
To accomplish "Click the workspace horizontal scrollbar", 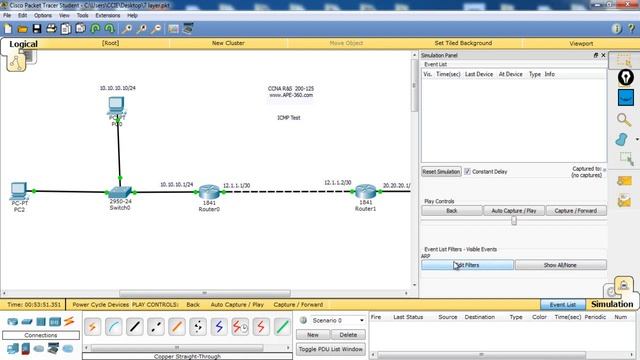I will pos(205,293).
